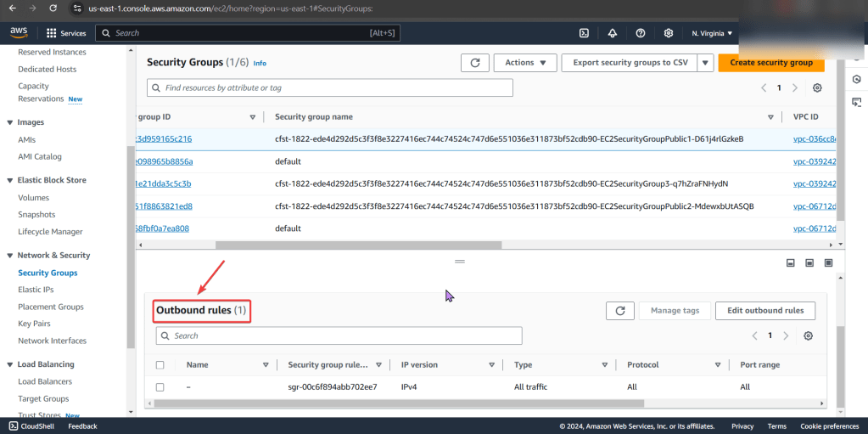Select all outbound rules header checkbox
This screenshot has height=434, width=868.
[x=160, y=365]
